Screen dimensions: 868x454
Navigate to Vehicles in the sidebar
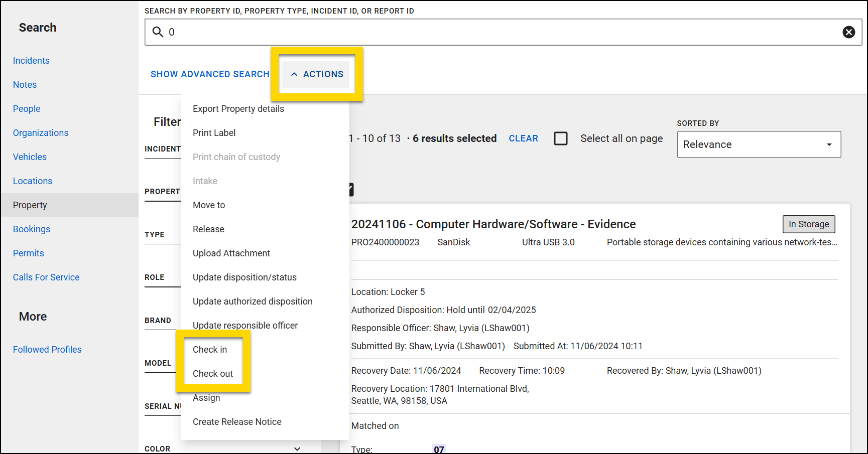coord(30,157)
